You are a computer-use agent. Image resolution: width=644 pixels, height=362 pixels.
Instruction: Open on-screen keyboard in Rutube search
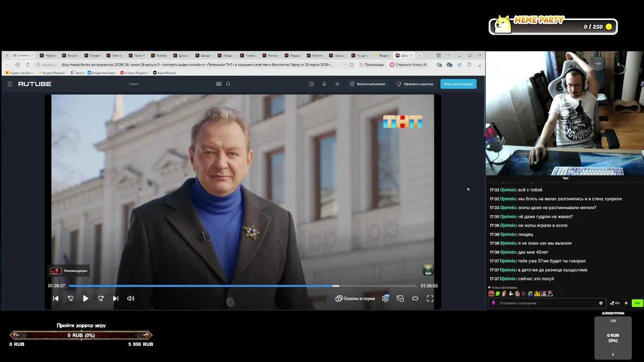[x=218, y=84]
